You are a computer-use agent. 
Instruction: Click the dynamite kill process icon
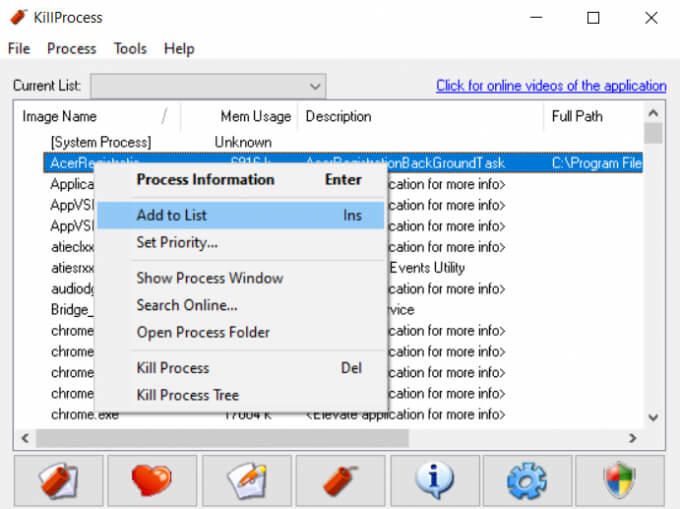coord(340,480)
